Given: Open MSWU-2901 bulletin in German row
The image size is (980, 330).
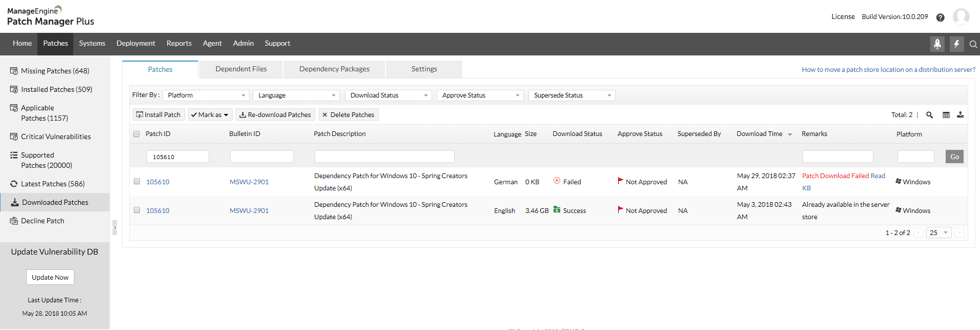Looking at the screenshot, I should pos(249,182).
